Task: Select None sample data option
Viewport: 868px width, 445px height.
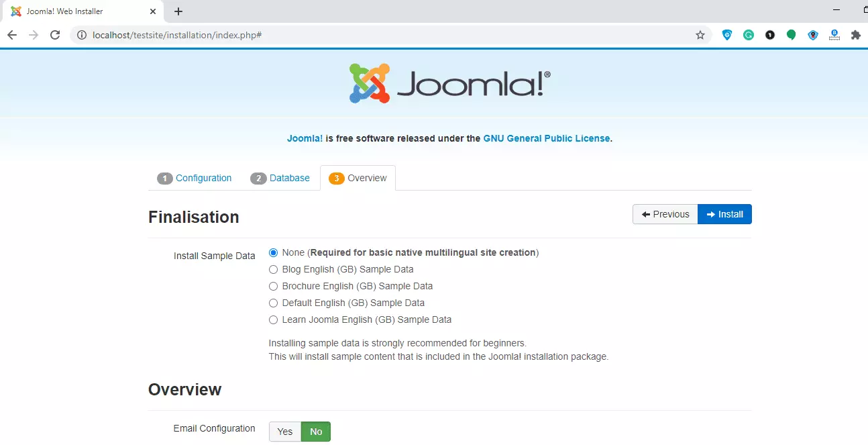Action: coord(273,253)
